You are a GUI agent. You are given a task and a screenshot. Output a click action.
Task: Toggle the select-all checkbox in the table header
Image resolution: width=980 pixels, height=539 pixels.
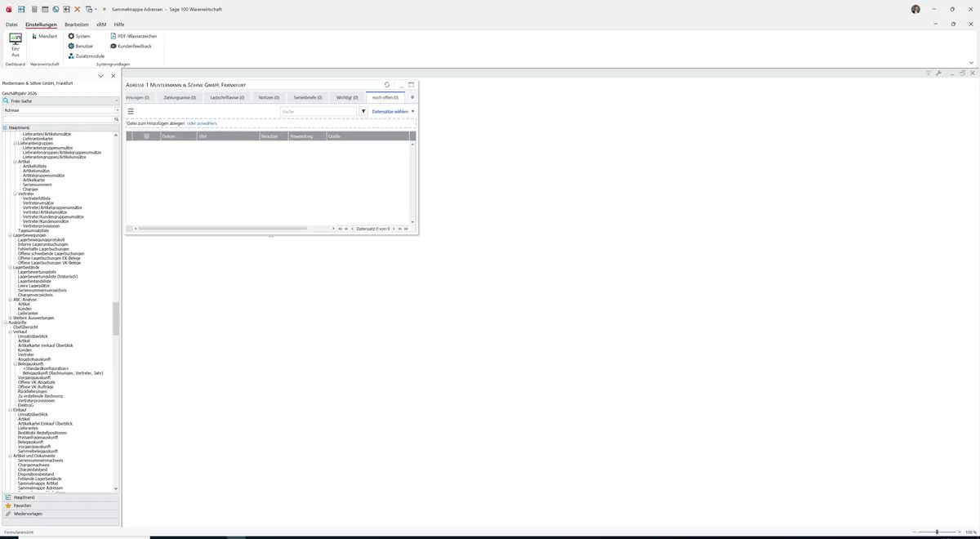146,136
